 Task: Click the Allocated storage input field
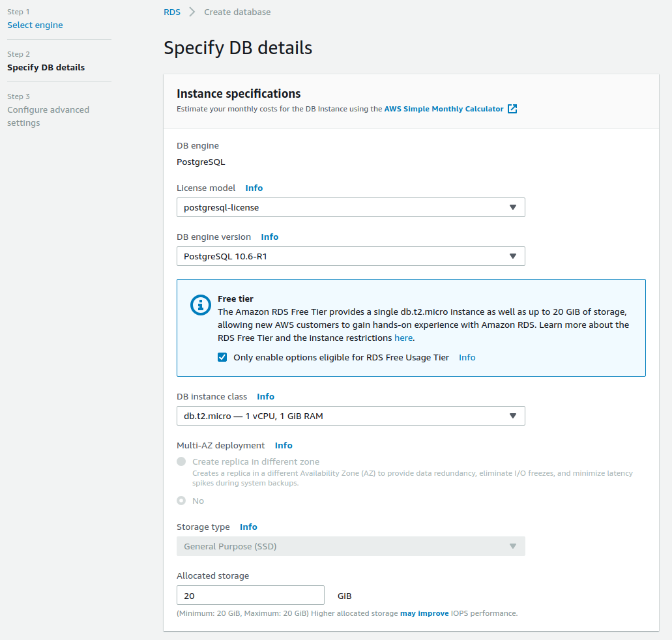250,595
